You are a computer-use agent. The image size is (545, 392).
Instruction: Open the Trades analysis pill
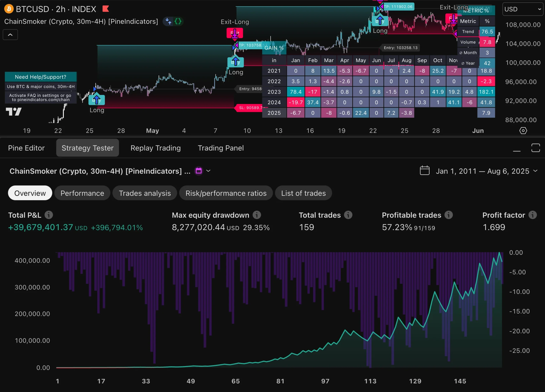tap(145, 193)
